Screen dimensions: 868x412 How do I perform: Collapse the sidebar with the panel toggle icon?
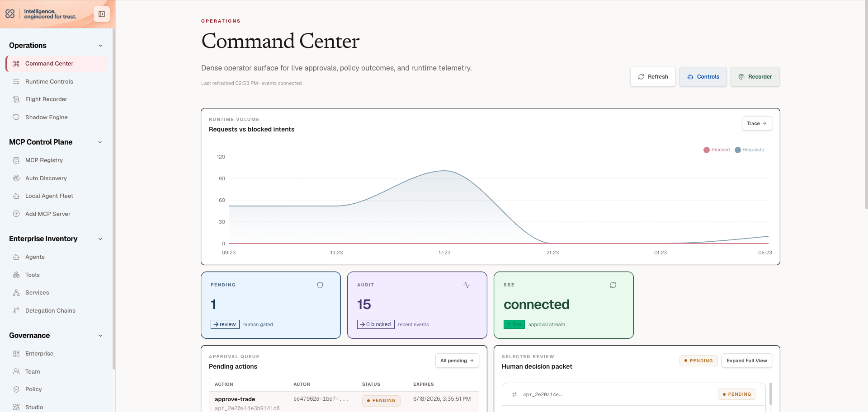click(102, 14)
